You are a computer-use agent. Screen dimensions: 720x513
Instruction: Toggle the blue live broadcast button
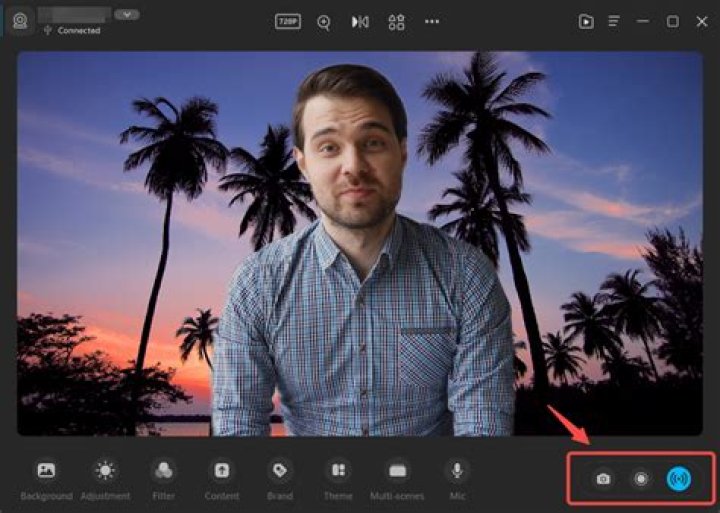click(679, 479)
